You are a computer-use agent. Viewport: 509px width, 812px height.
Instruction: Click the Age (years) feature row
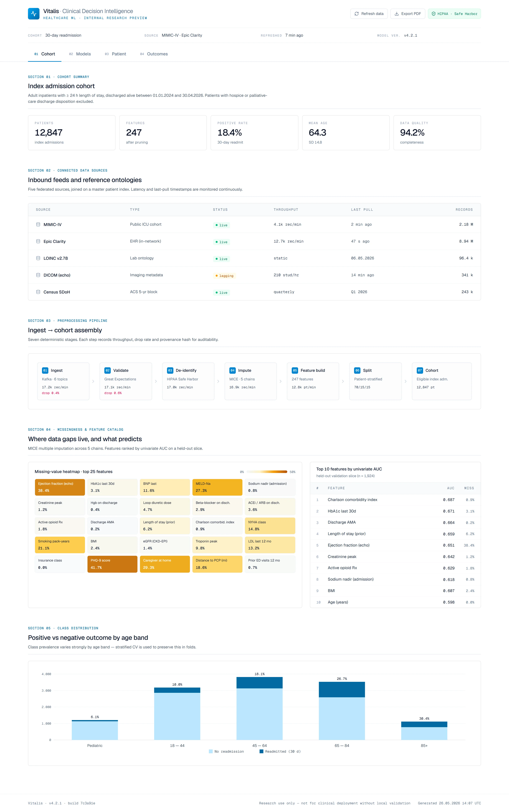pos(395,602)
